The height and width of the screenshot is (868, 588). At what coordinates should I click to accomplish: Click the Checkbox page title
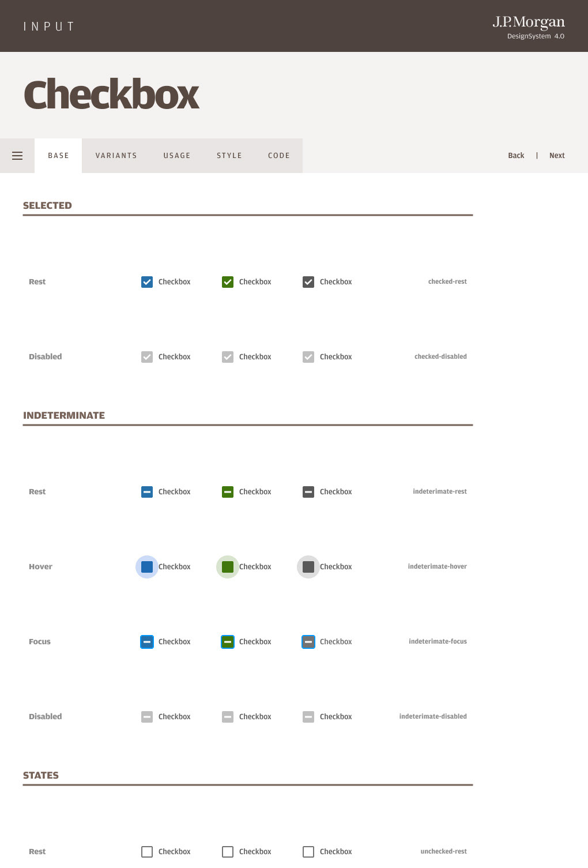111,95
